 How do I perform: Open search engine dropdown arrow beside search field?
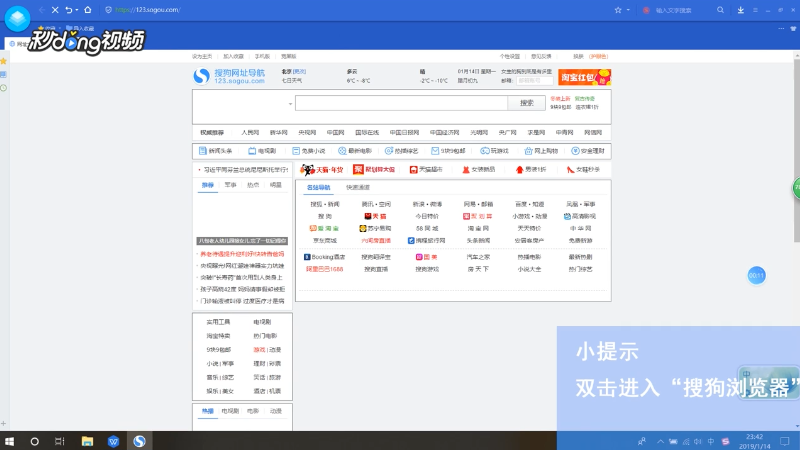pyautogui.click(x=290, y=104)
